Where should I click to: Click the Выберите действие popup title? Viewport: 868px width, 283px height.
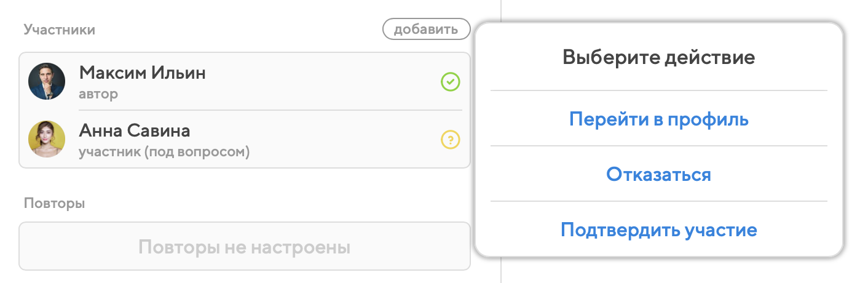point(658,58)
